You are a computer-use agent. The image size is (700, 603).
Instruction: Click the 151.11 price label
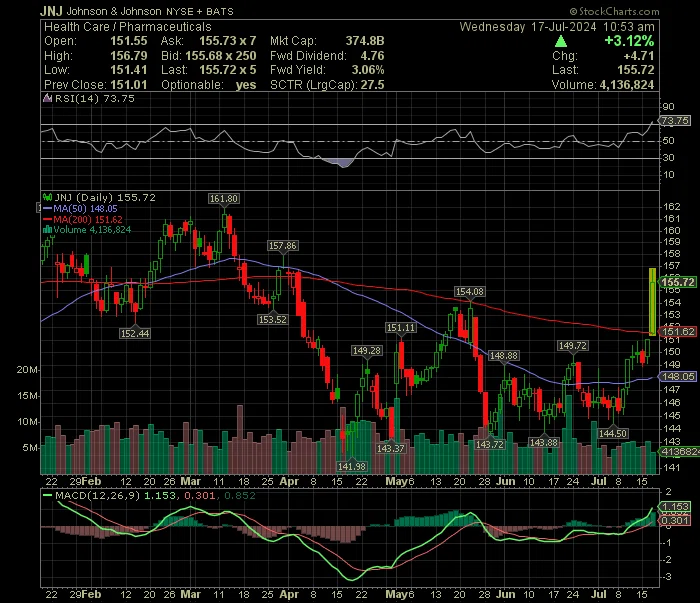pos(400,328)
